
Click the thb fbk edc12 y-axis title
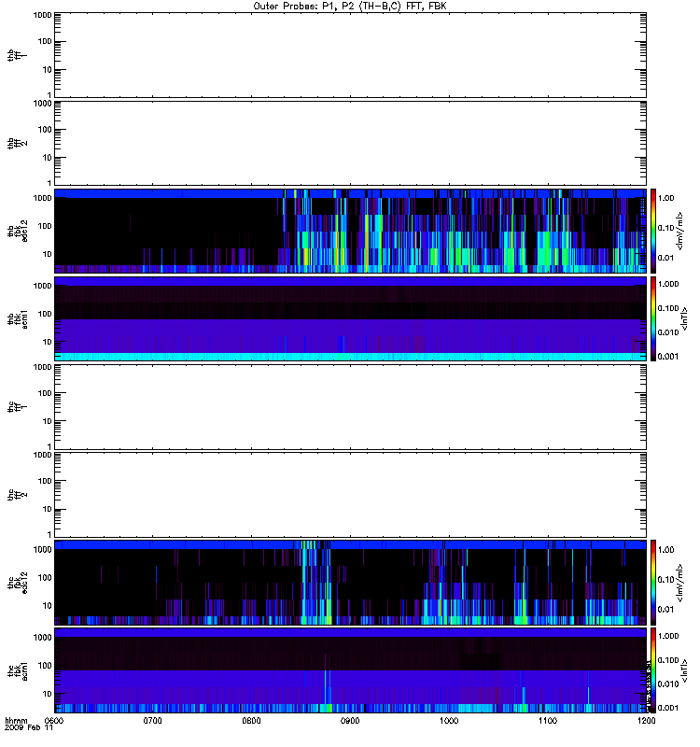[x=17, y=231]
